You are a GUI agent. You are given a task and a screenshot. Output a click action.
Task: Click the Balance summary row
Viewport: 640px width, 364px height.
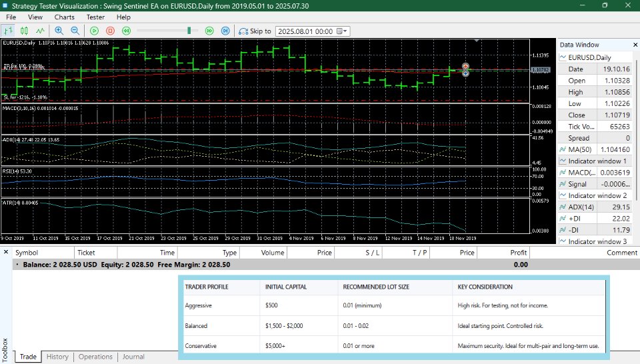point(326,265)
